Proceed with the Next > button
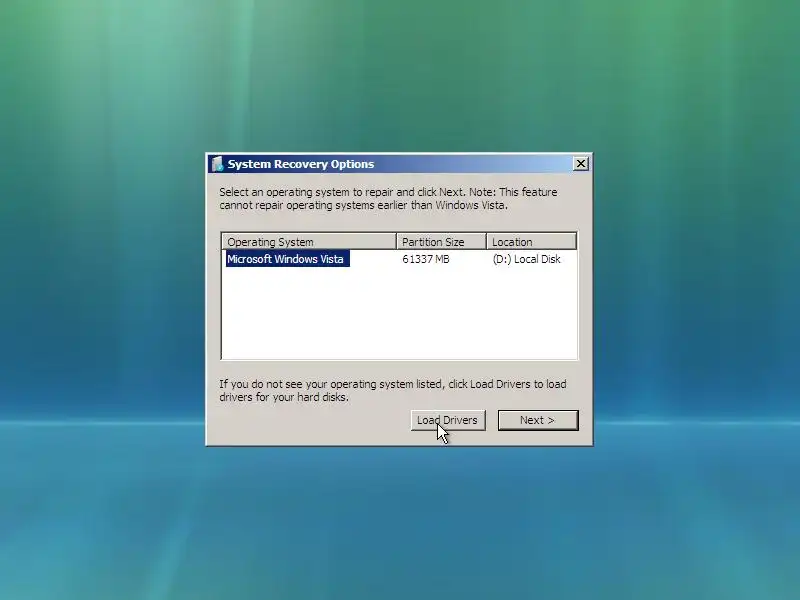The height and width of the screenshot is (600, 800). tap(538, 420)
